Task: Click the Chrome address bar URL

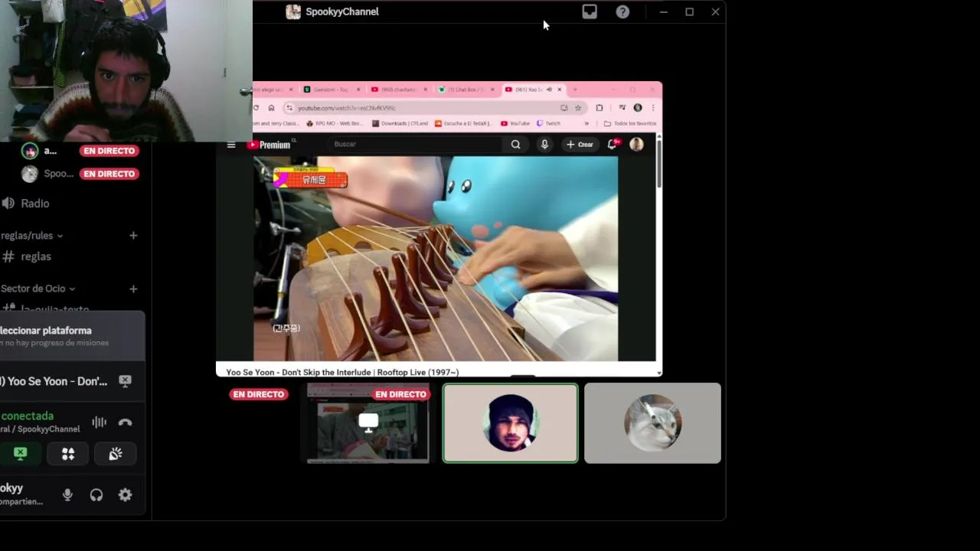Action: pyautogui.click(x=347, y=108)
